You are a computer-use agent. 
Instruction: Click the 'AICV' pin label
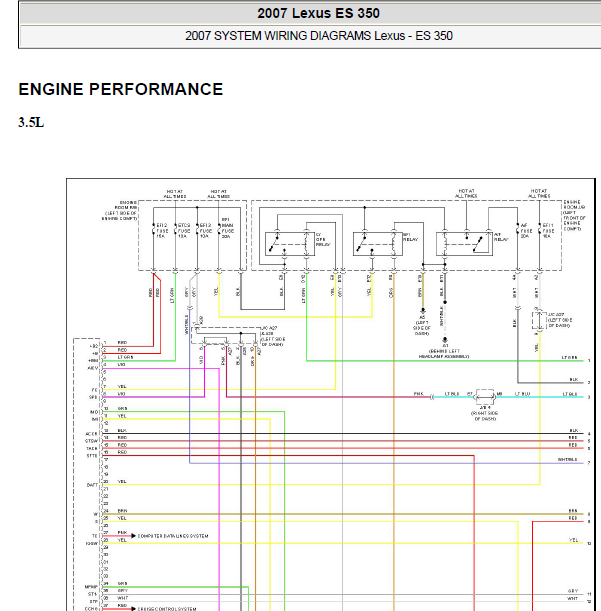(x=92, y=368)
